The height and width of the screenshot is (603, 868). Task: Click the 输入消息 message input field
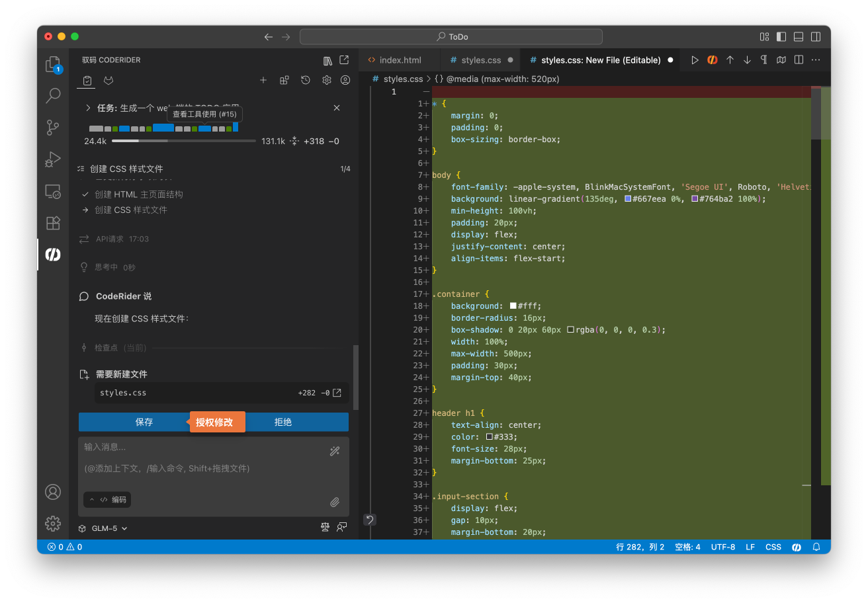(214, 476)
